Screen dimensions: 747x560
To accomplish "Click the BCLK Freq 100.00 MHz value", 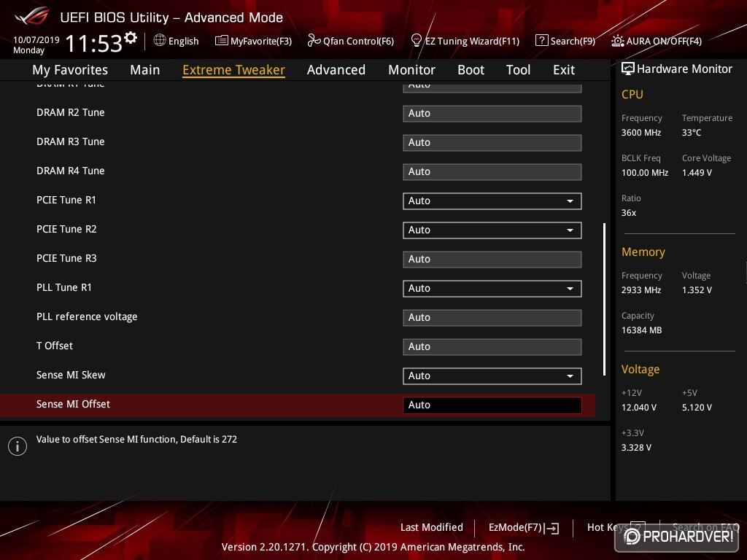I will pyautogui.click(x=645, y=172).
